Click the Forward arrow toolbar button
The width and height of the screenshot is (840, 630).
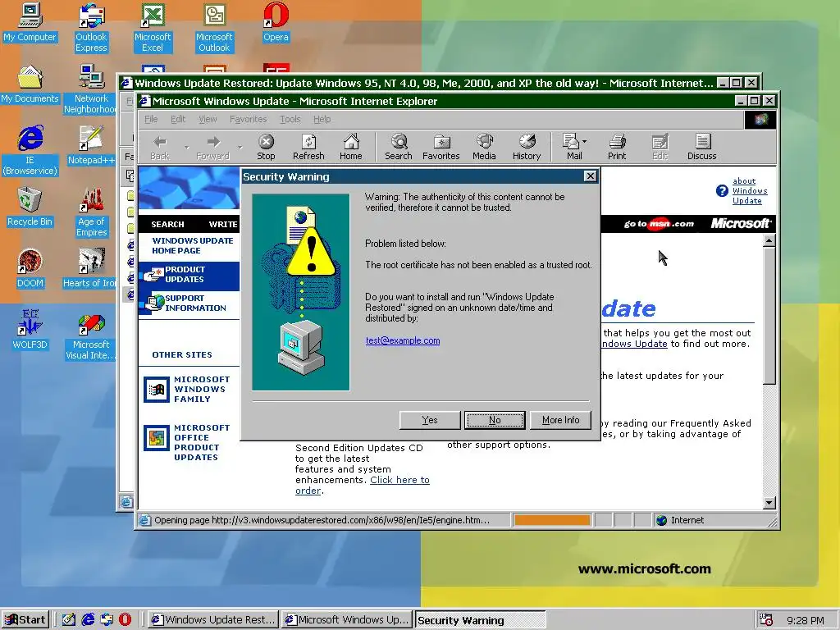pos(213,147)
